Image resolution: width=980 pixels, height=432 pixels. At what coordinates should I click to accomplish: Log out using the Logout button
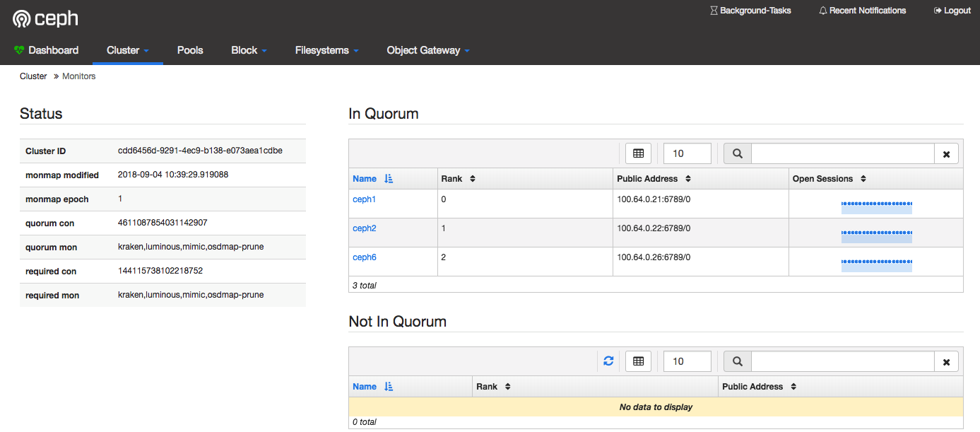pos(952,11)
